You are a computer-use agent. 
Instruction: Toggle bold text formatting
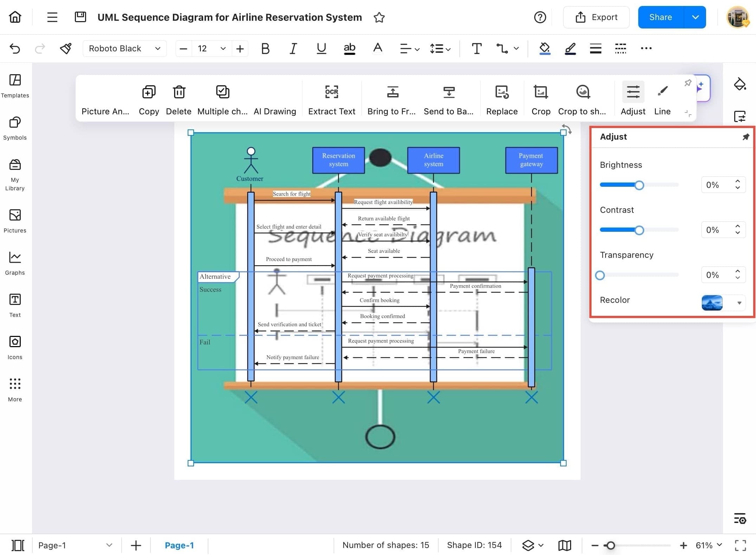pos(265,49)
